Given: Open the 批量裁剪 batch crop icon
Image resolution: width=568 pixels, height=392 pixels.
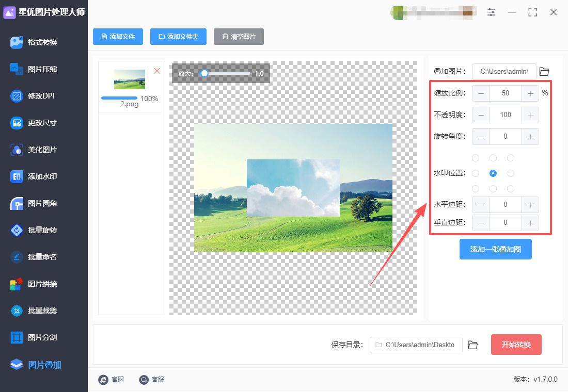Looking at the screenshot, I should [x=17, y=311].
